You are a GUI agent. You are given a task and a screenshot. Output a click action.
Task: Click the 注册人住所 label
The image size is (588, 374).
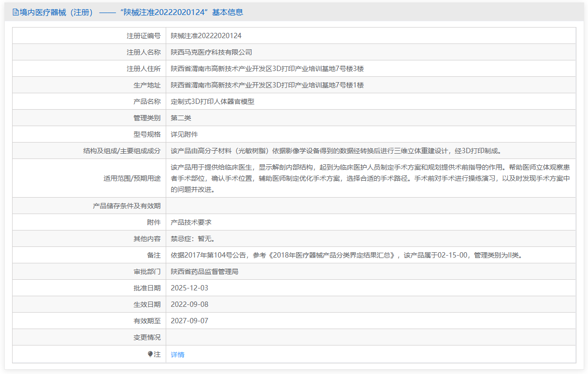point(143,69)
